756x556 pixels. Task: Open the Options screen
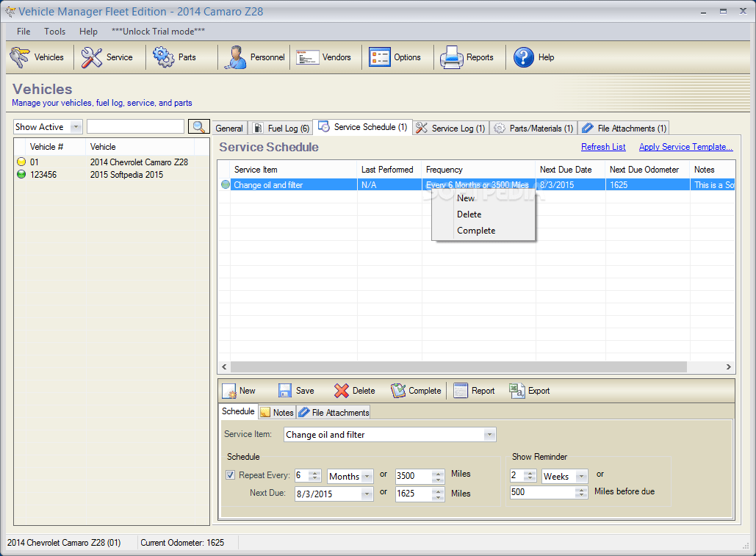397,57
